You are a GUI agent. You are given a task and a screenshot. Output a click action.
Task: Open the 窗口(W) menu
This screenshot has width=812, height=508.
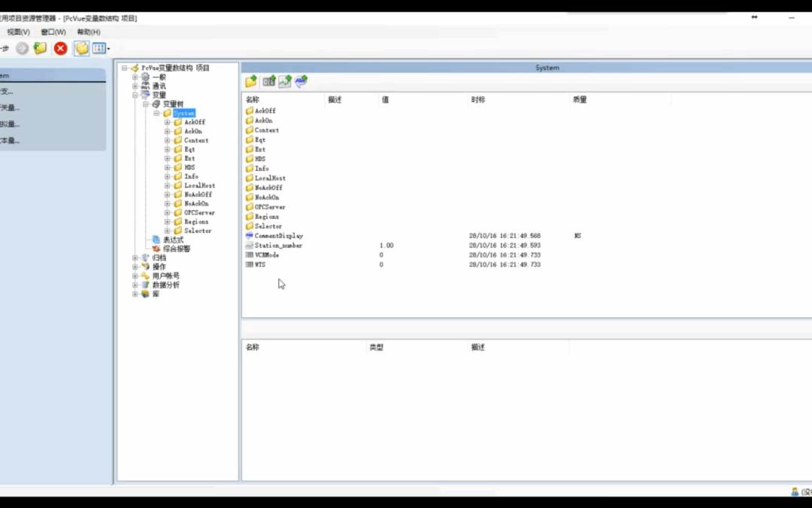click(53, 32)
